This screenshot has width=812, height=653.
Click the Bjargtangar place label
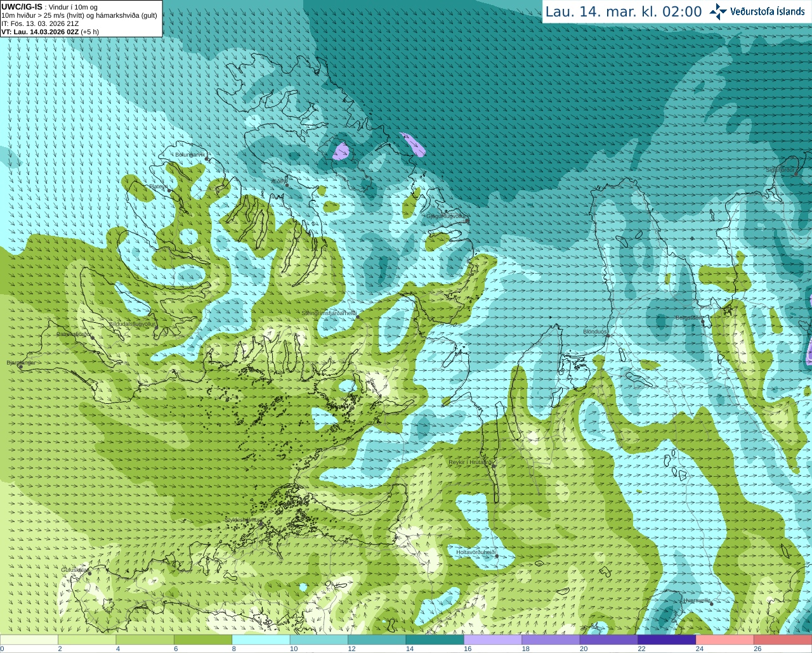tap(21, 363)
